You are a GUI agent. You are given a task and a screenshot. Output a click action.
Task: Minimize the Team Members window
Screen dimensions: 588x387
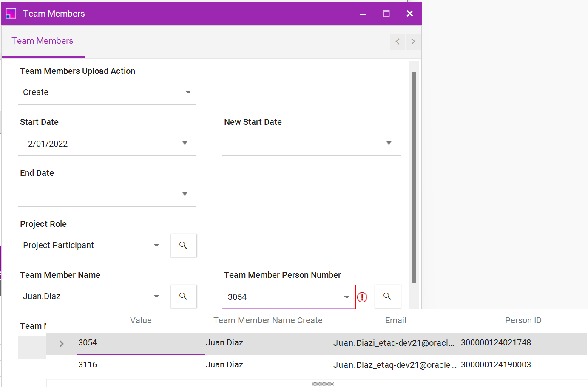click(363, 14)
